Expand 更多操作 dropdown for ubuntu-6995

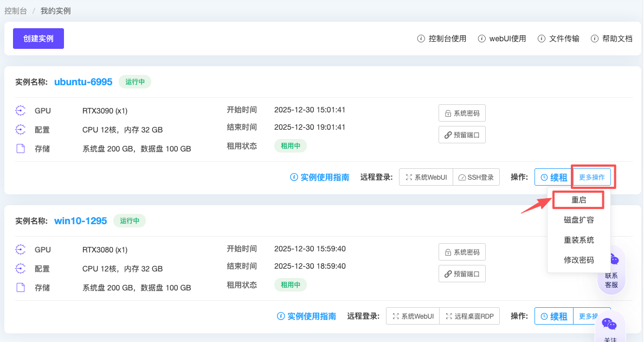click(x=591, y=178)
